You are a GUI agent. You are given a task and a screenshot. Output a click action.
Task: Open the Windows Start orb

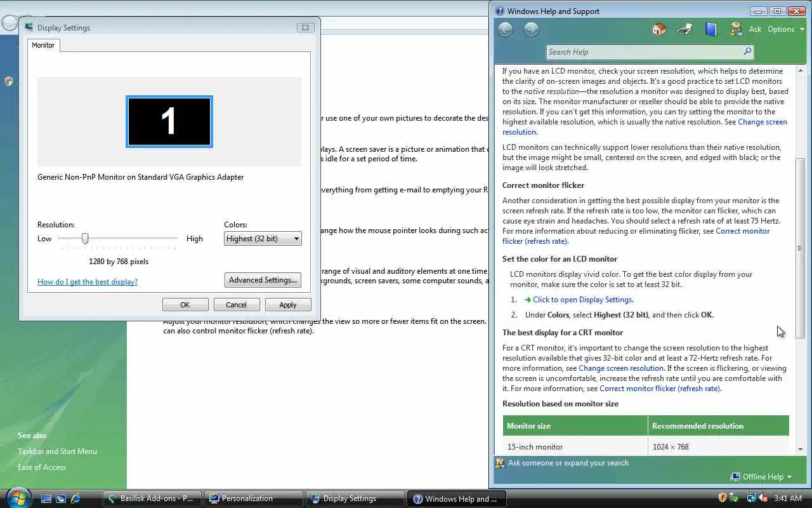point(18,498)
